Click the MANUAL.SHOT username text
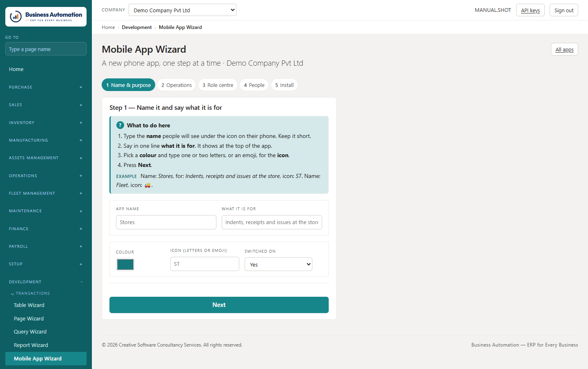The width and height of the screenshot is (588, 369). 493,10
